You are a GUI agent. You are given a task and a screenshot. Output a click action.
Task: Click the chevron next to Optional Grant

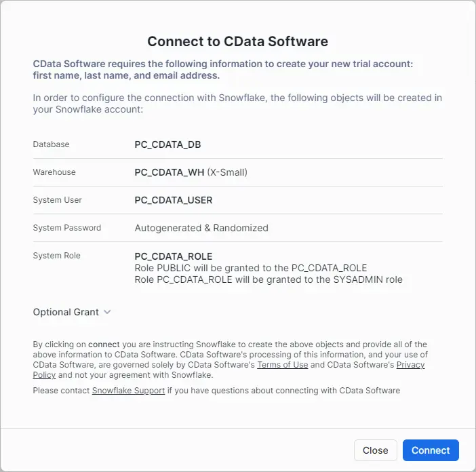[107, 312]
